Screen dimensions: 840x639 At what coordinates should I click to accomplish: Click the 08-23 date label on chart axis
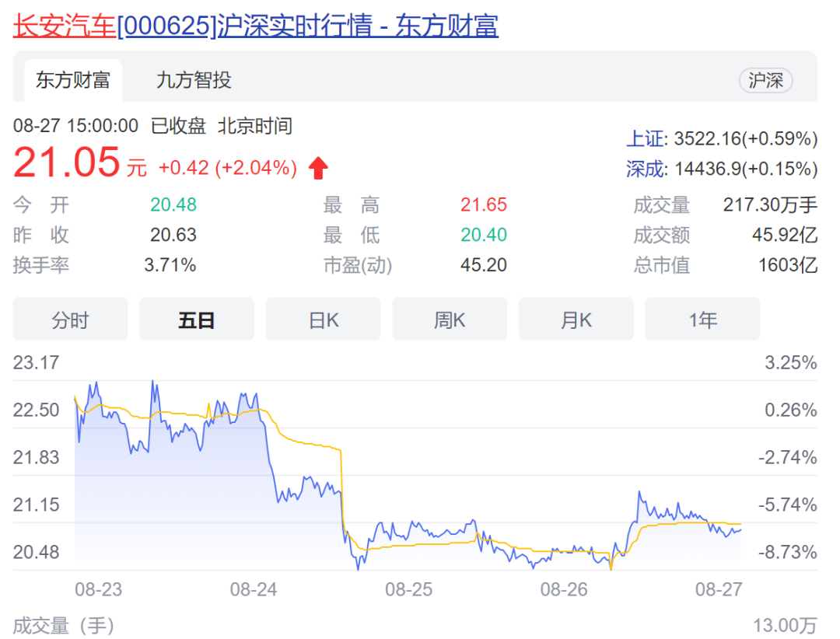tap(99, 590)
